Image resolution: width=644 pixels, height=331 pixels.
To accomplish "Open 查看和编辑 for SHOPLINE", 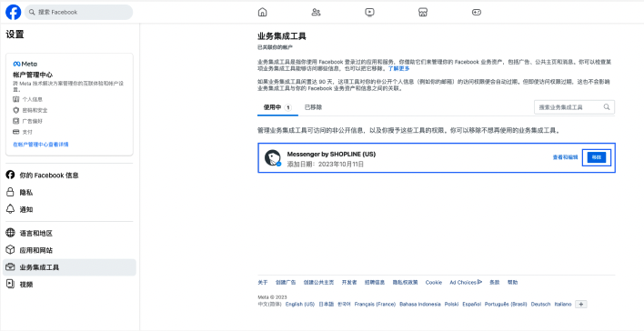I will click(x=565, y=157).
